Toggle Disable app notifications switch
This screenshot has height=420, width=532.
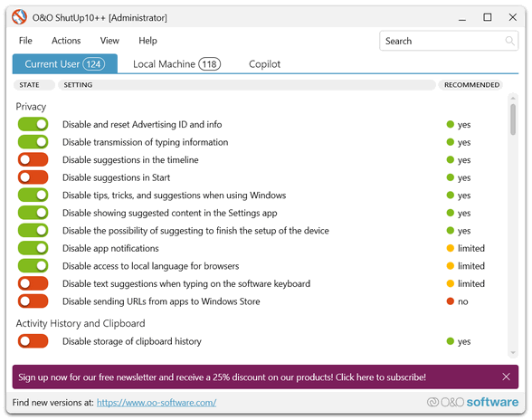[33, 248]
